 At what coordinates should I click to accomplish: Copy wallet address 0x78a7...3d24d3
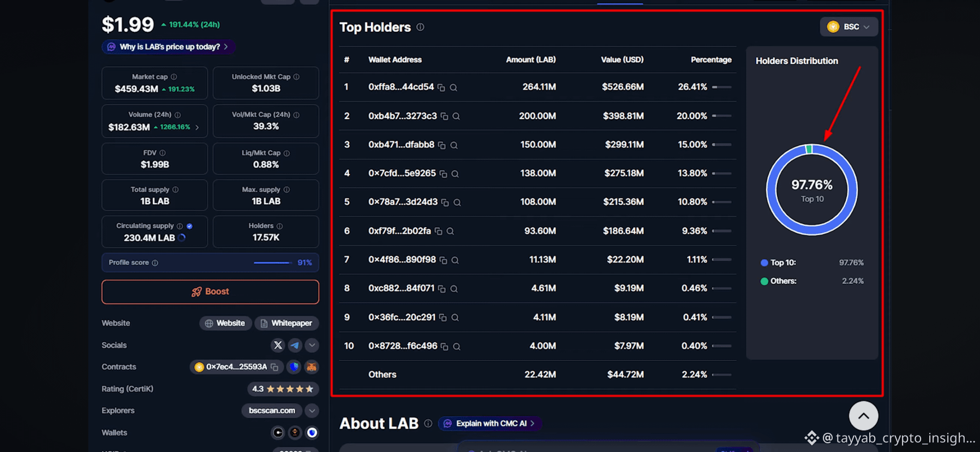[x=445, y=203]
